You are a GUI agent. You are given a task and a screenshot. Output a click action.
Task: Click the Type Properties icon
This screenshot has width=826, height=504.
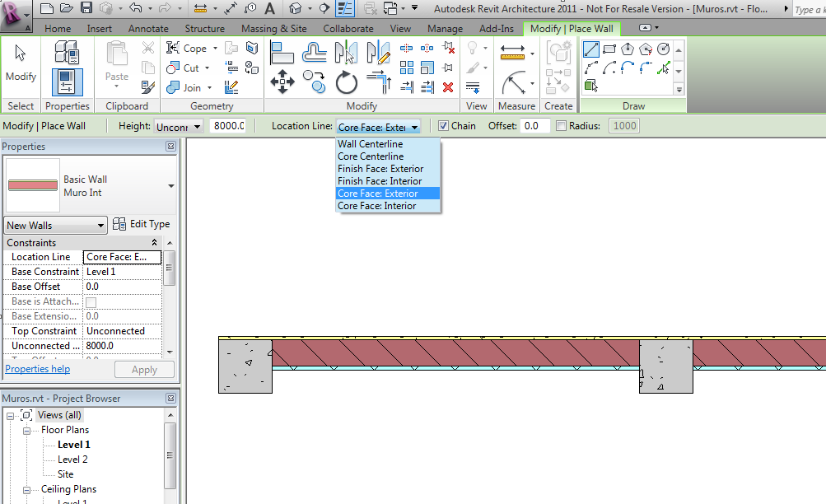pos(67,52)
